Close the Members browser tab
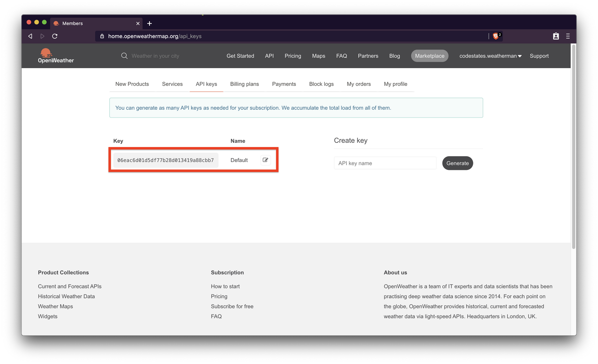 (138, 23)
